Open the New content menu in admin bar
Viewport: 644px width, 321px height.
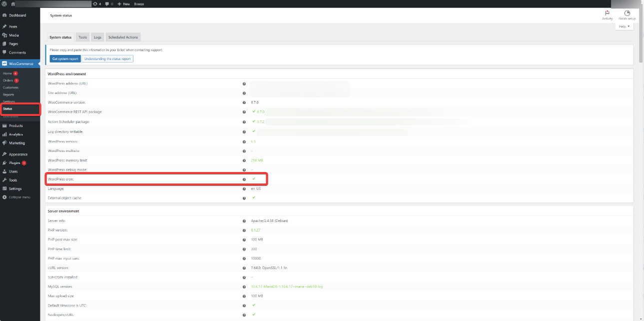click(x=123, y=3)
